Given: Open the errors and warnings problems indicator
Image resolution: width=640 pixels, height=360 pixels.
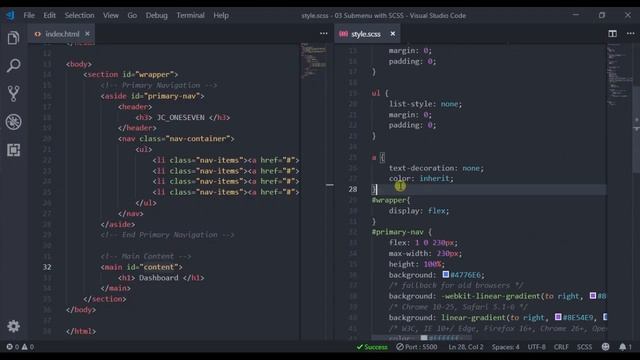Looking at the screenshot, I should pos(20,347).
